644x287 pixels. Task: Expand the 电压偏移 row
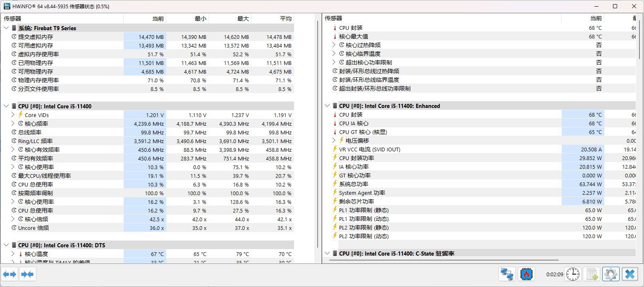334,141
